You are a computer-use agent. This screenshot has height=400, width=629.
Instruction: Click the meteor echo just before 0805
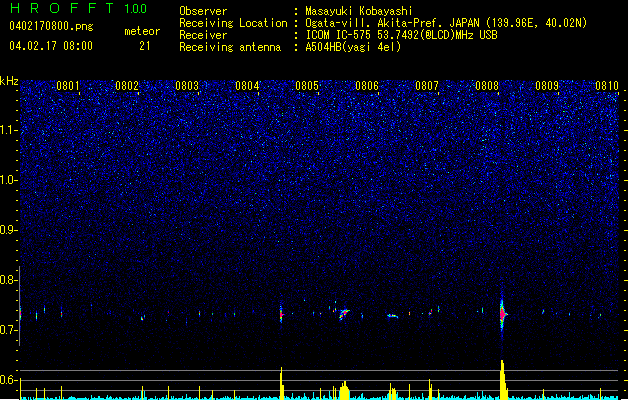[x=281, y=314]
